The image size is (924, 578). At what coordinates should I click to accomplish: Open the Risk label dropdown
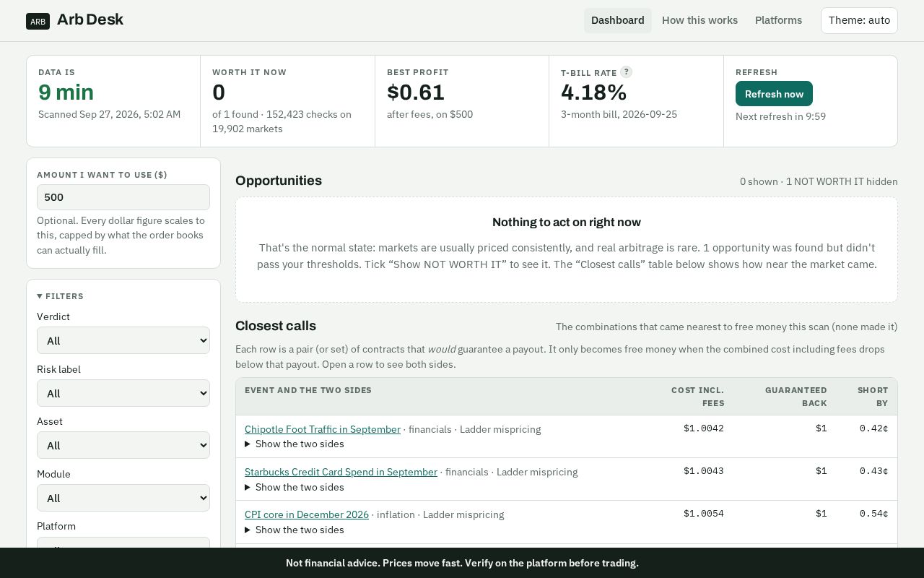(123, 393)
